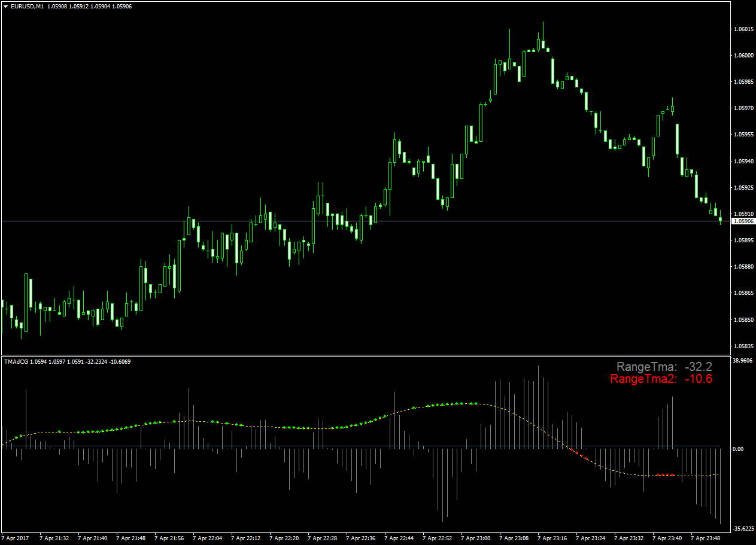
Task: Click the OHLC values 1.05908 1.05912 1.05904 1.05906
Action: [x=89, y=6]
